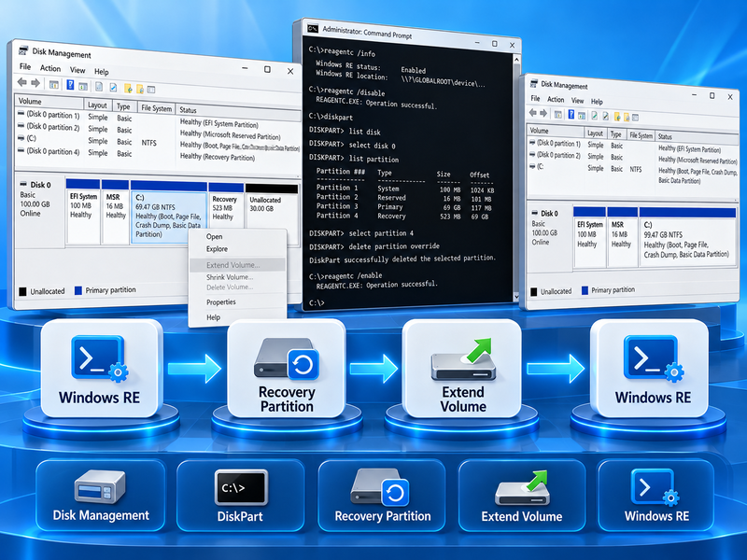Open the Recovery Partition tile in bottom row
This screenshot has height=560, width=747.
click(x=382, y=495)
